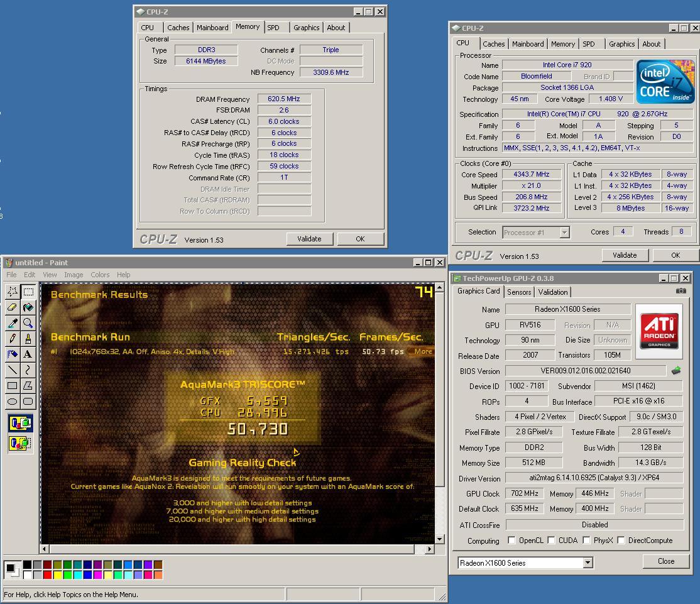Image resolution: width=700 pixels, height=604 pixels.
Task: Select the Polygon shape tool
Action: point(28,385)
